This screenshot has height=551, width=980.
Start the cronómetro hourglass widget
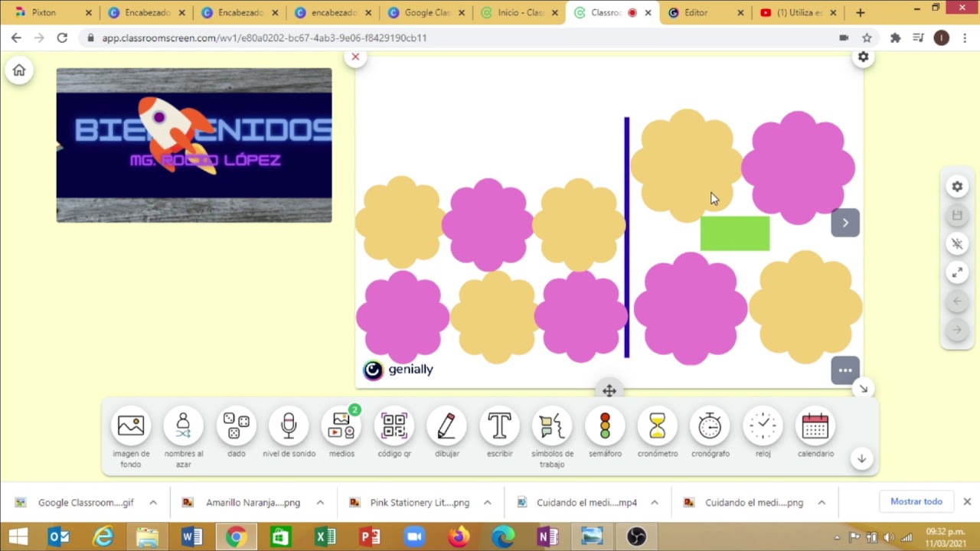pyautogui.click(x=658, y=425)
